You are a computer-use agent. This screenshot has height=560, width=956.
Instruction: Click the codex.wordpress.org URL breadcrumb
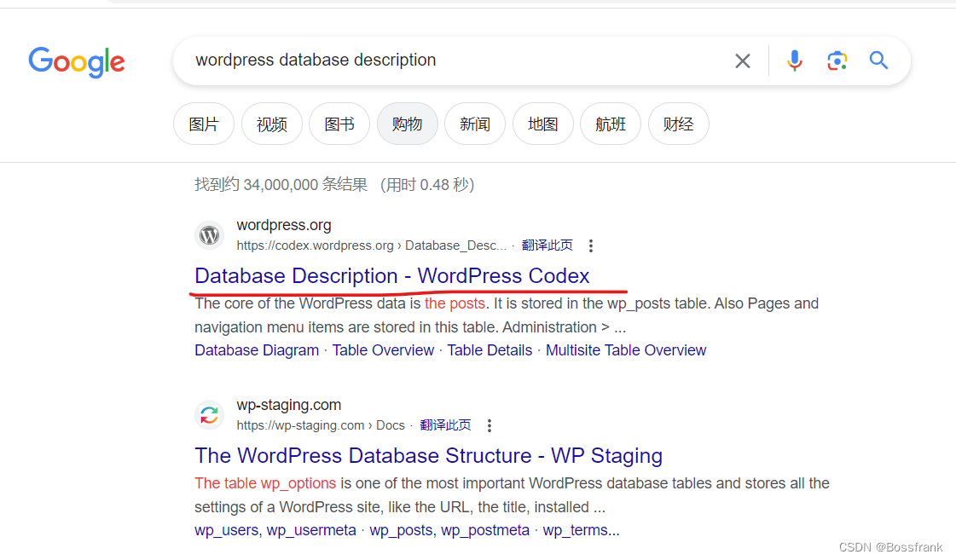371,245
